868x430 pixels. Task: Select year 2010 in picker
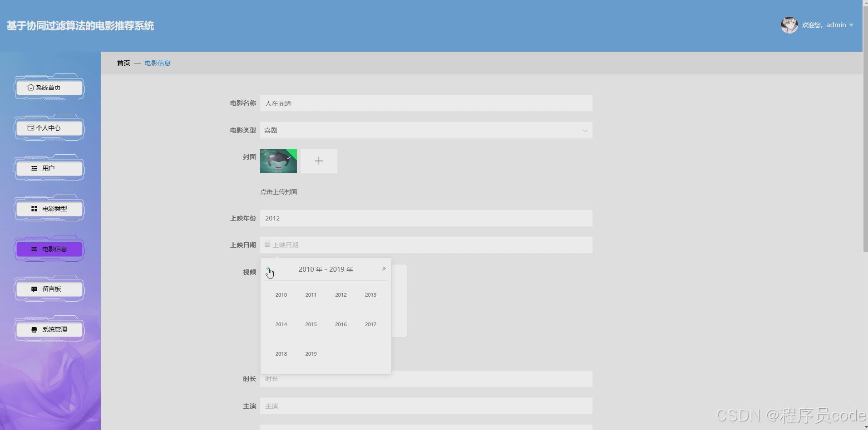click(281, 295)
